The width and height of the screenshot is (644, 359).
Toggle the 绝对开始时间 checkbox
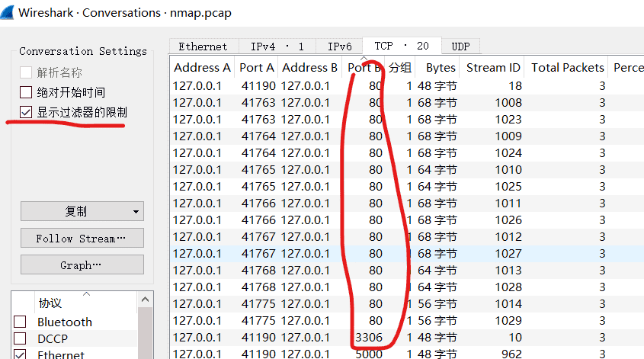click(27, 93)
